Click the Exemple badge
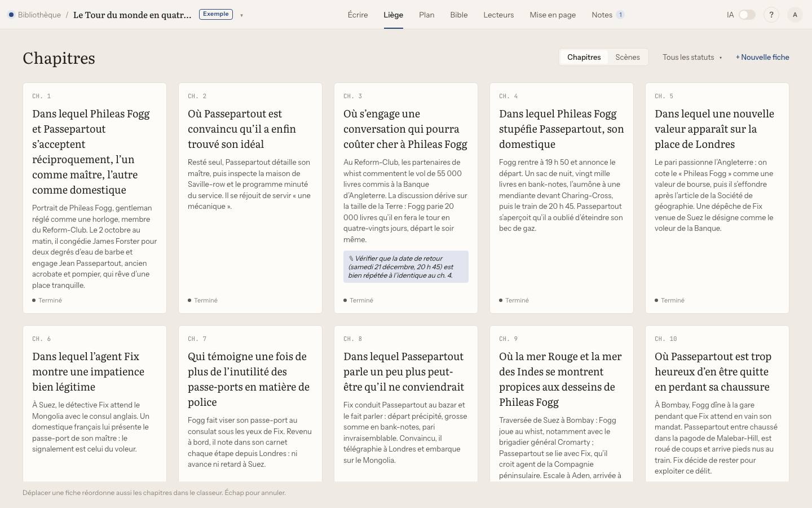This screenshot has height=508, width=812. (x=216, y=14)
